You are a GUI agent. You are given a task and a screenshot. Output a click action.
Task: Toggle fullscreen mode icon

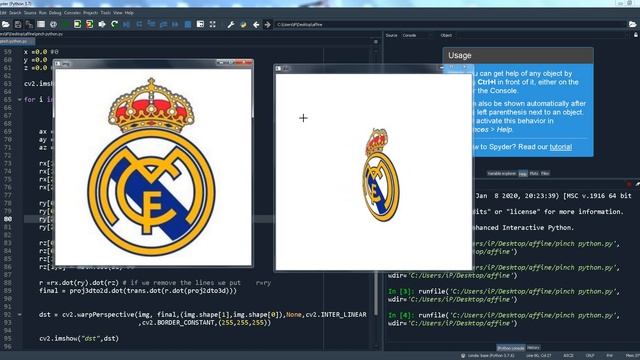[213, 24]
